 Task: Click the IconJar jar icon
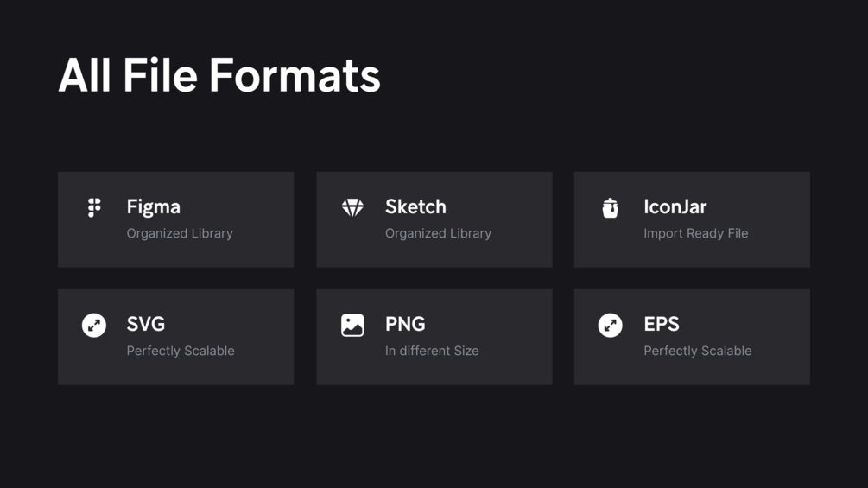(610, 207)
